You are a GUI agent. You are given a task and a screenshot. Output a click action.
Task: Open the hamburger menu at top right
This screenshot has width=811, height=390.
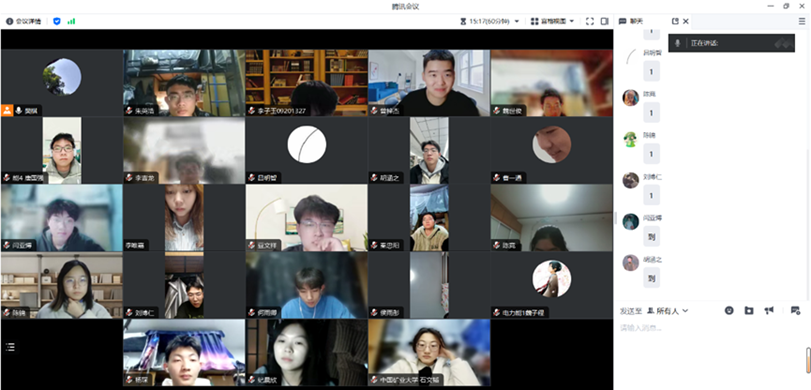pos(802,21)
